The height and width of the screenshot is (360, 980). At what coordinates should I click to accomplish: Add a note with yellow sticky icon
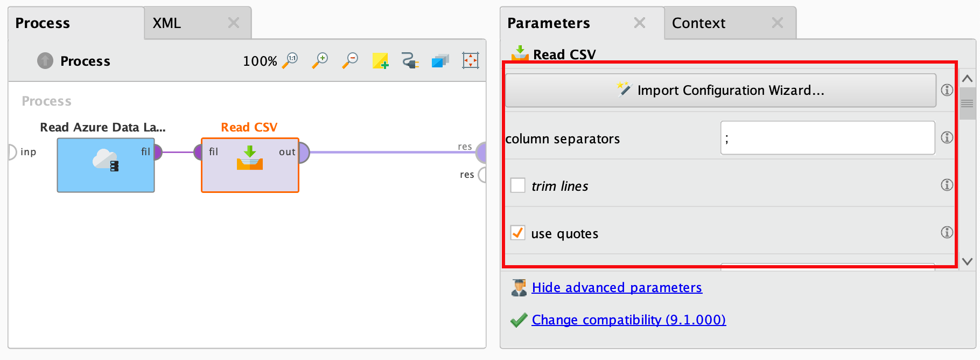pyautogui.click(x=380, y=60)
